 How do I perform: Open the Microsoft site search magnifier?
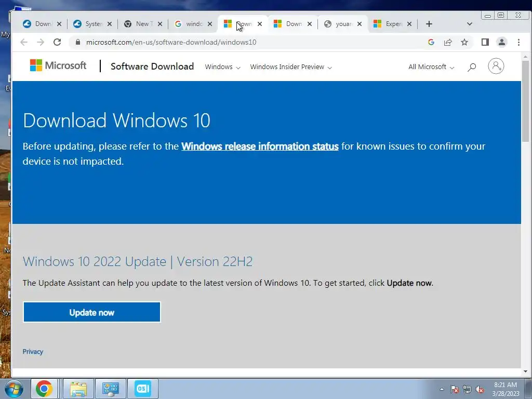click(x=472, y=67)
